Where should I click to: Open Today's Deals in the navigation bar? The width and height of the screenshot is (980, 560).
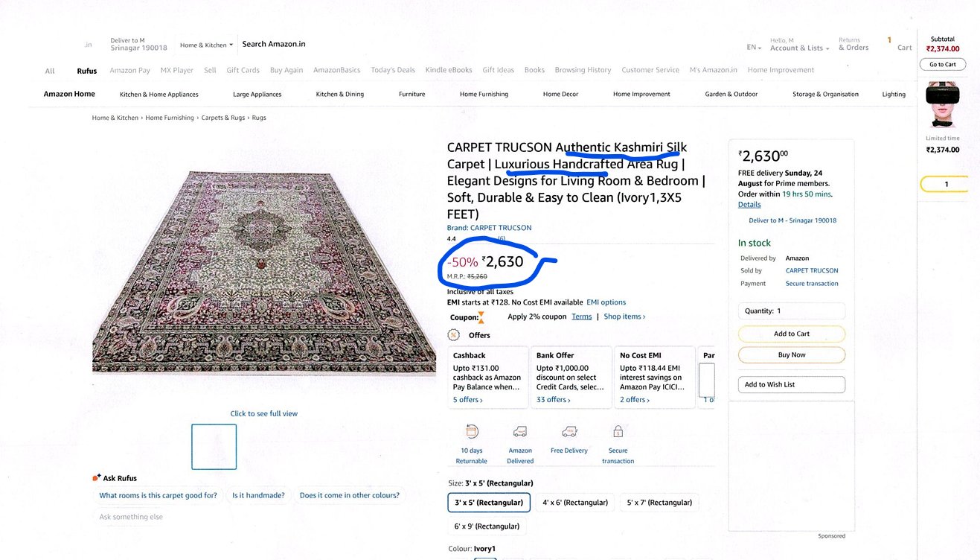tap(392, 69)
